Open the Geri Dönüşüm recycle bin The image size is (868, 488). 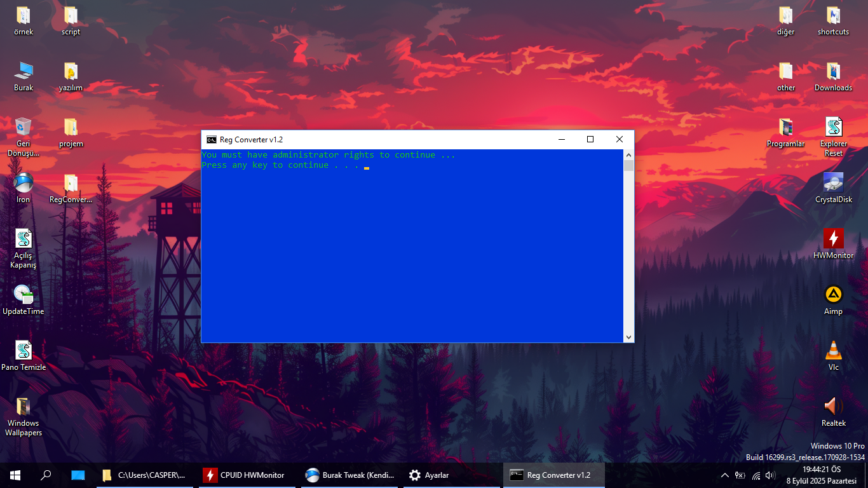click(x=24, y=136)
